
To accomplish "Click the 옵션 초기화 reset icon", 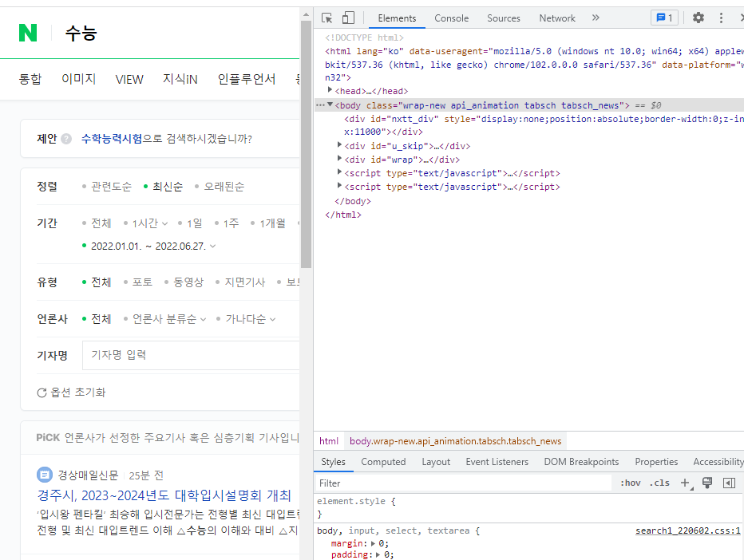I will (x=42, y=392).
